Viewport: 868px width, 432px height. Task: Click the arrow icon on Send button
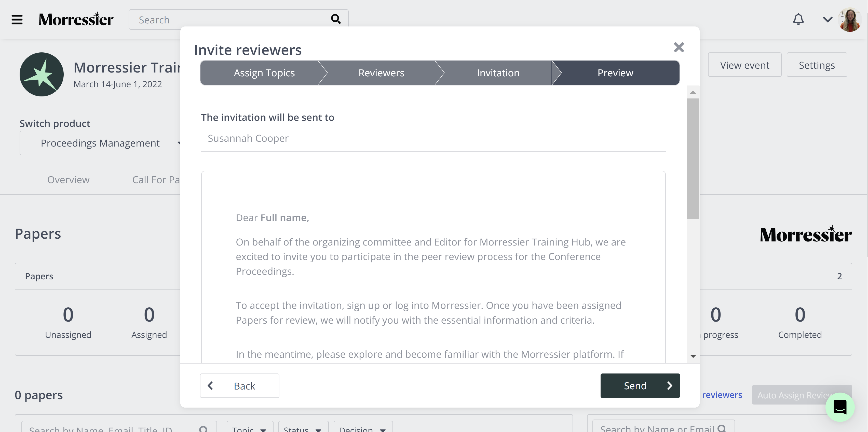670,385
